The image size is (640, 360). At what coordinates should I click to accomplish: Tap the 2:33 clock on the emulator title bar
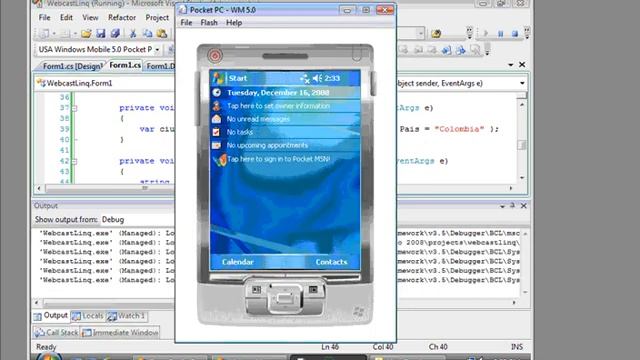point(332,78)
